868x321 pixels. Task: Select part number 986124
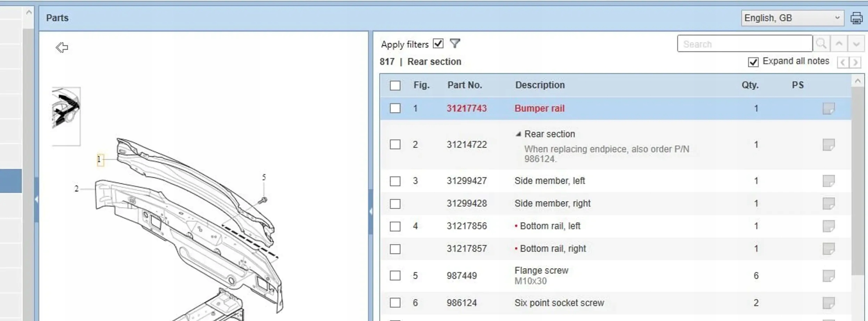tap(462, 303)
